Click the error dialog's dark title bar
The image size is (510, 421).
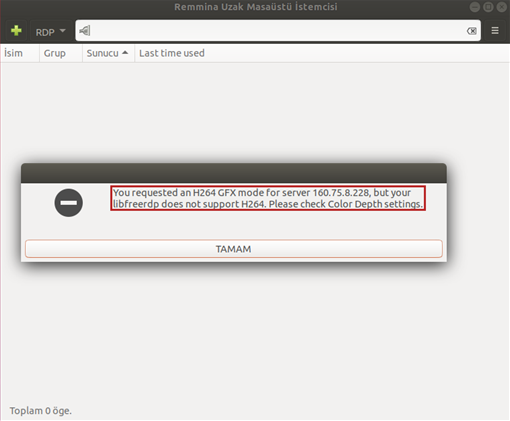tap(234, 173)
